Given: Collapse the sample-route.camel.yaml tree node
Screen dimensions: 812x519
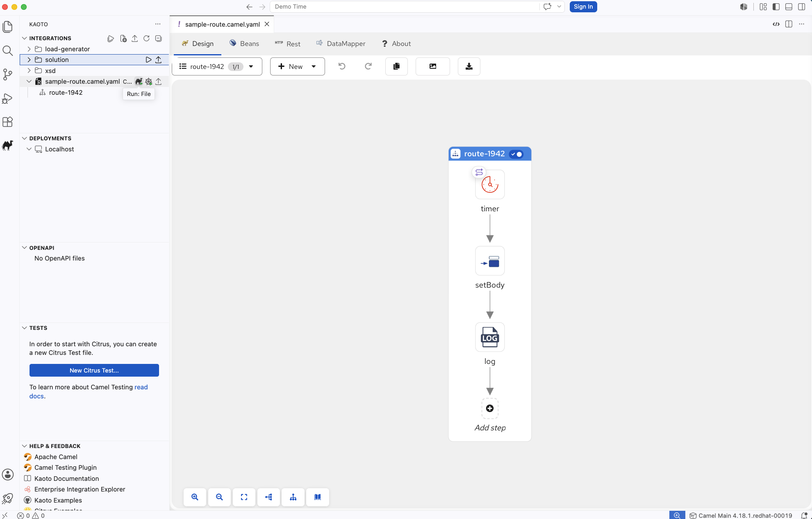Looking at the screenshot, I should [29, 82].
